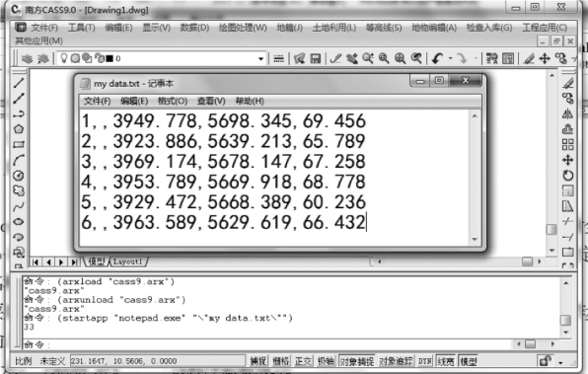Switch to Layout1 tab

click(x=128, y=262)
